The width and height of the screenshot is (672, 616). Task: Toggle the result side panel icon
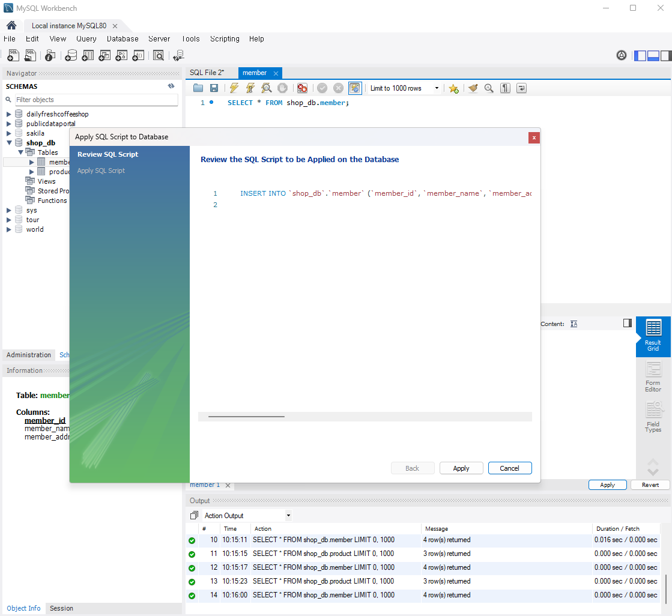(x=628, y=323)
